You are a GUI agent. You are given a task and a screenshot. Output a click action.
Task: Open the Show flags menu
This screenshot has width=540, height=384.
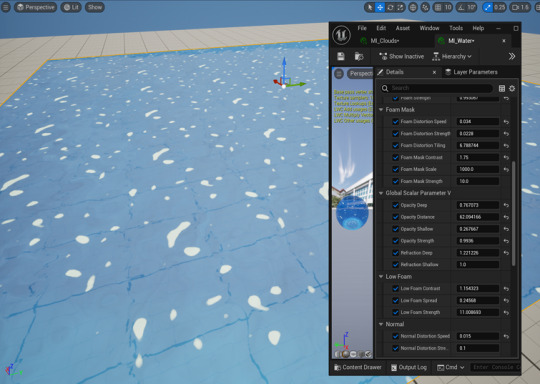tap(95, 7)
